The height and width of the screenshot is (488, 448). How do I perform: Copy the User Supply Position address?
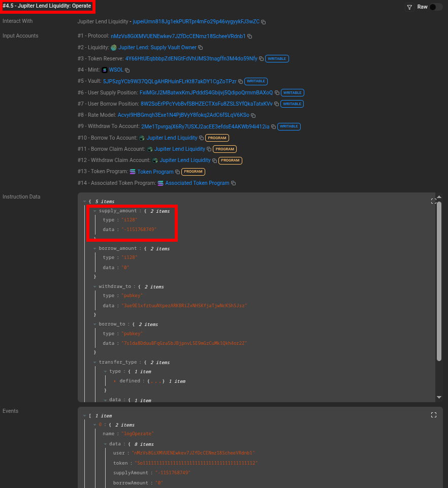pos(277,93)
